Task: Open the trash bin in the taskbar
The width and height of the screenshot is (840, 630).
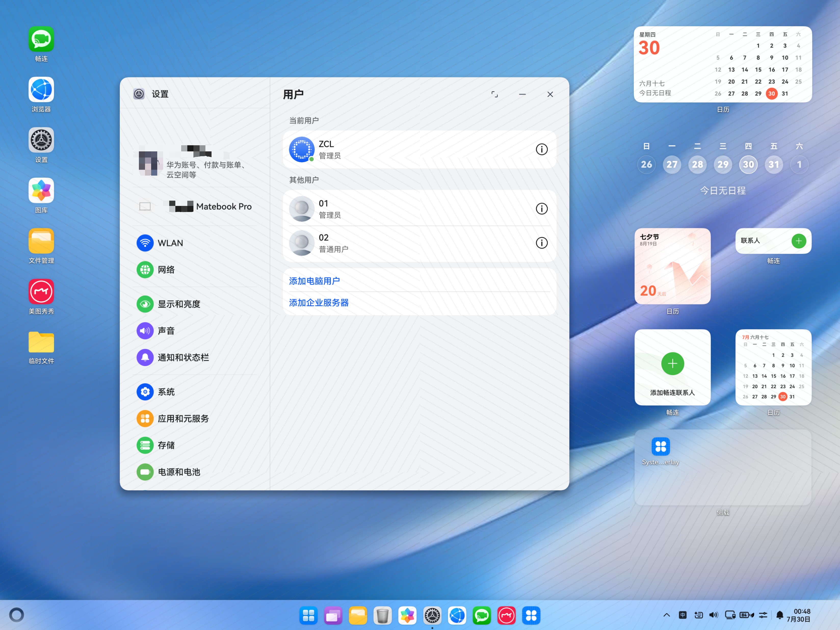Action: [x=382, y=615]
